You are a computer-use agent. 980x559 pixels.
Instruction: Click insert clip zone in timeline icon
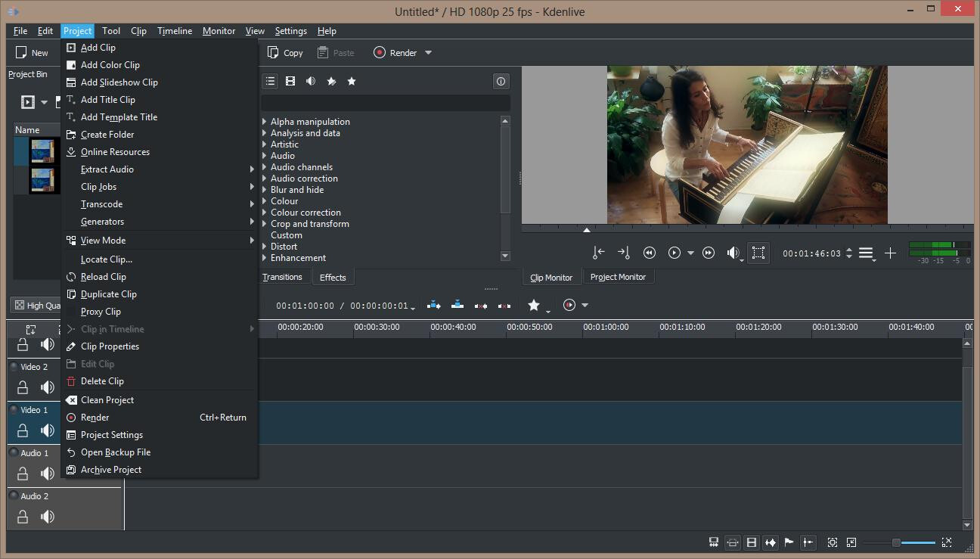[434, 305]
